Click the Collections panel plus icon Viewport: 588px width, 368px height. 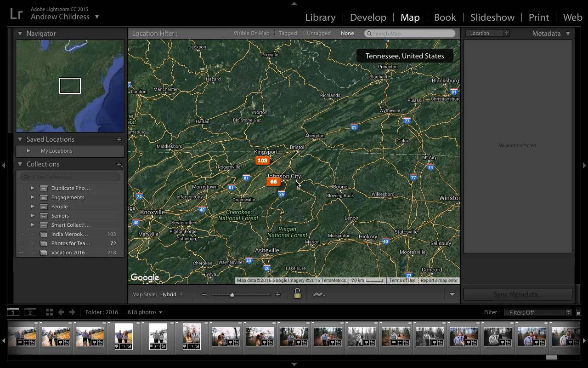click(119, 164)
